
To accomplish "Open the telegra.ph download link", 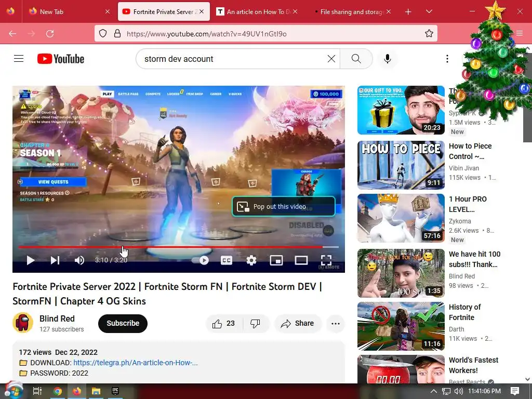I will (136, 362).
